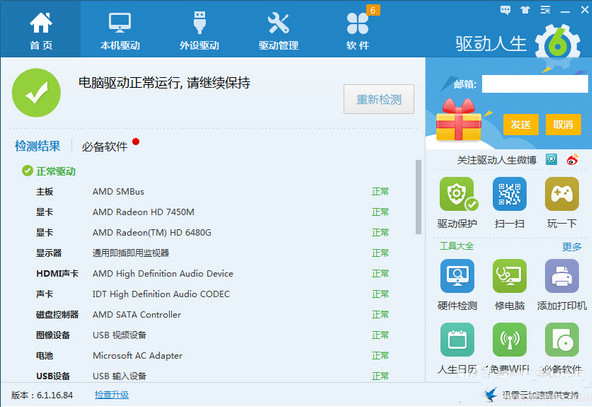Select the AMD Radeon HD 7450M row
The image size is (592, 407).
click(x=213, y=212)
